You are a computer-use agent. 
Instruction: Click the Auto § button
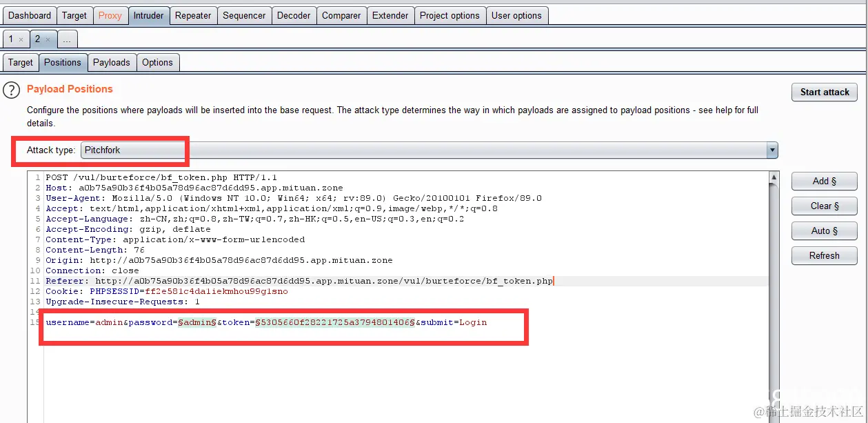pyautogui.click(x=825, y=230)
